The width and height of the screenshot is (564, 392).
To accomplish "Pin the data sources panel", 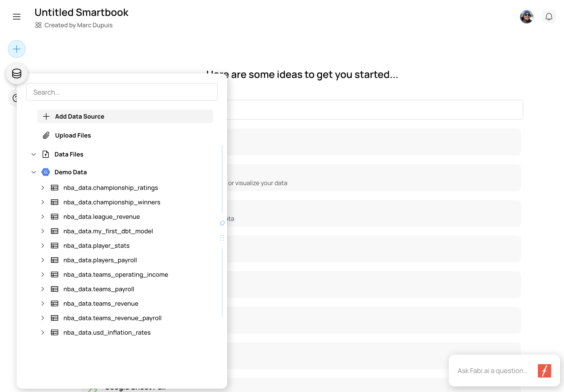I will [222, 223].
